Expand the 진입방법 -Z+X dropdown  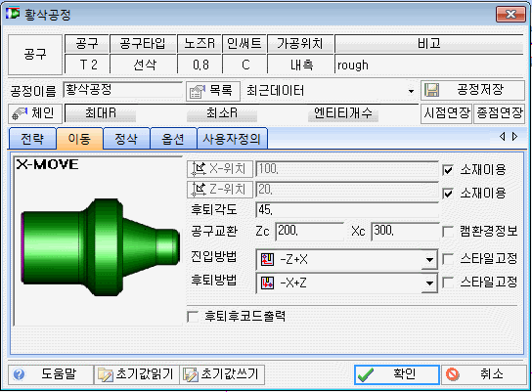[429, 260]
